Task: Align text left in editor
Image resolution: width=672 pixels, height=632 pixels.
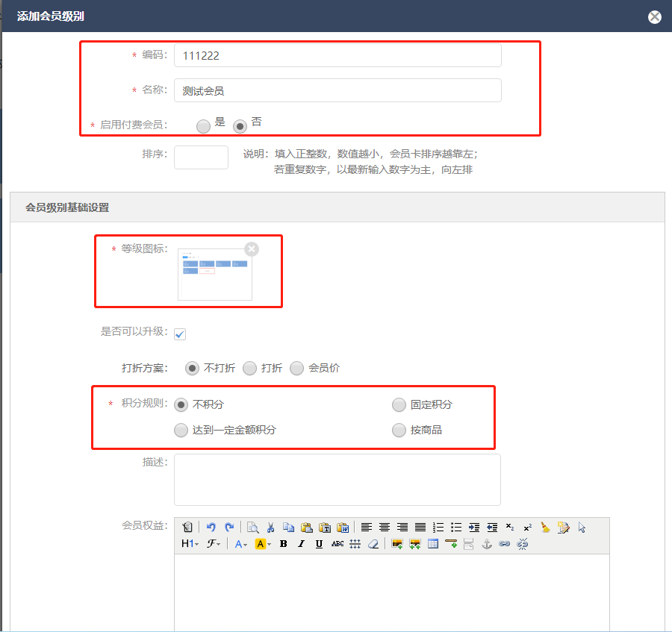Action: (x=367, y=527)
